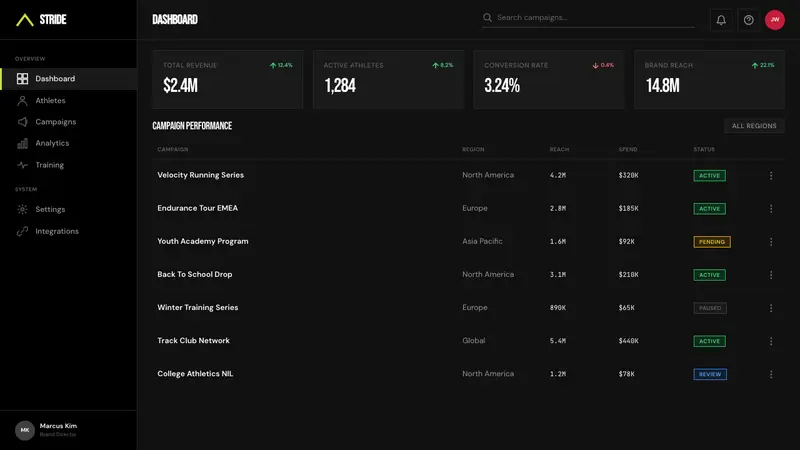Image resolution: width=800 pixels, height=450 pixels.
Task: Sort by the Region column header
Action: 473,149
